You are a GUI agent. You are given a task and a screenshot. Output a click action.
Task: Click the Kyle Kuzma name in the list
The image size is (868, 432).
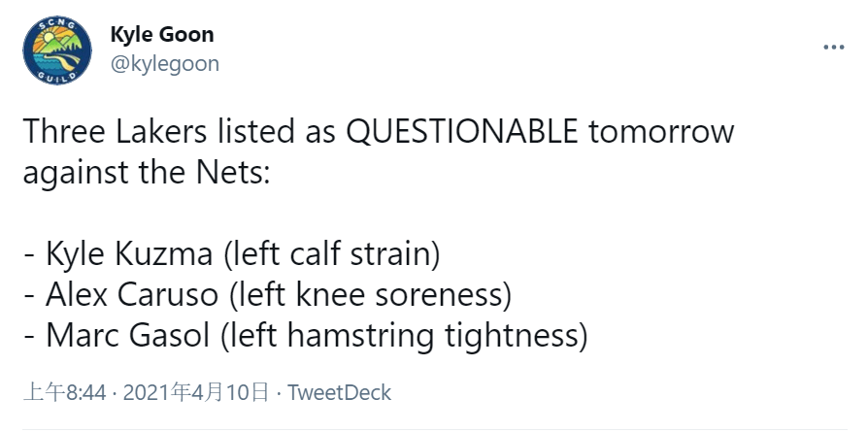click(x=129, y=254)
